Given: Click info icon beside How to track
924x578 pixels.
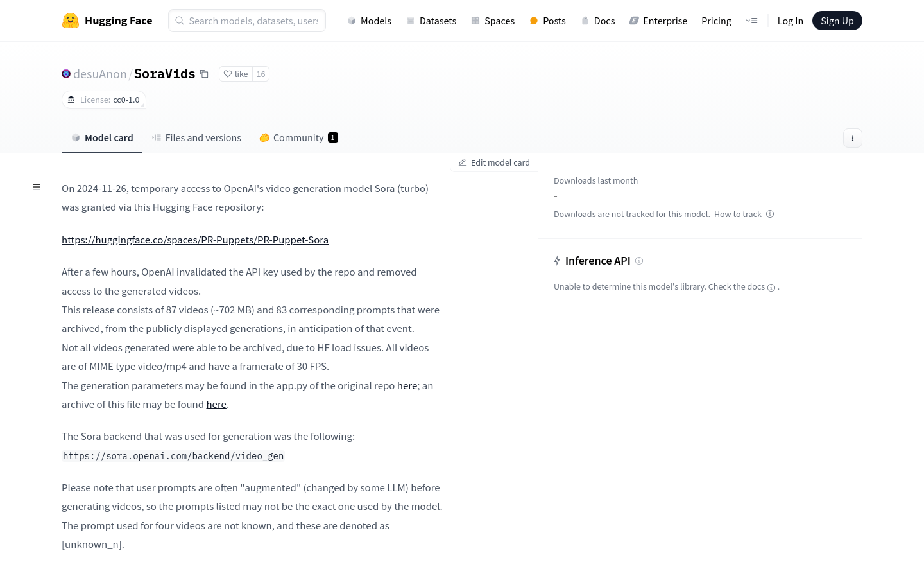Looking at the screenshot, I should click(770, 214).
